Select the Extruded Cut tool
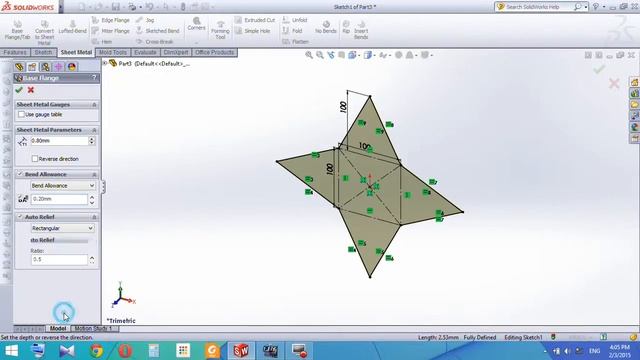640x360 pixels. pyautogui.click(x=255, y=20)
